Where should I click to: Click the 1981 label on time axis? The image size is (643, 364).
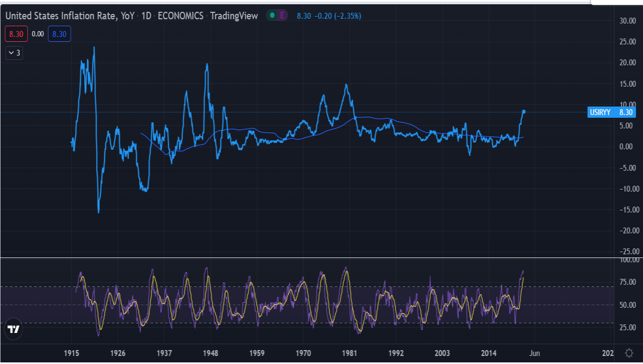coord(350,353)
